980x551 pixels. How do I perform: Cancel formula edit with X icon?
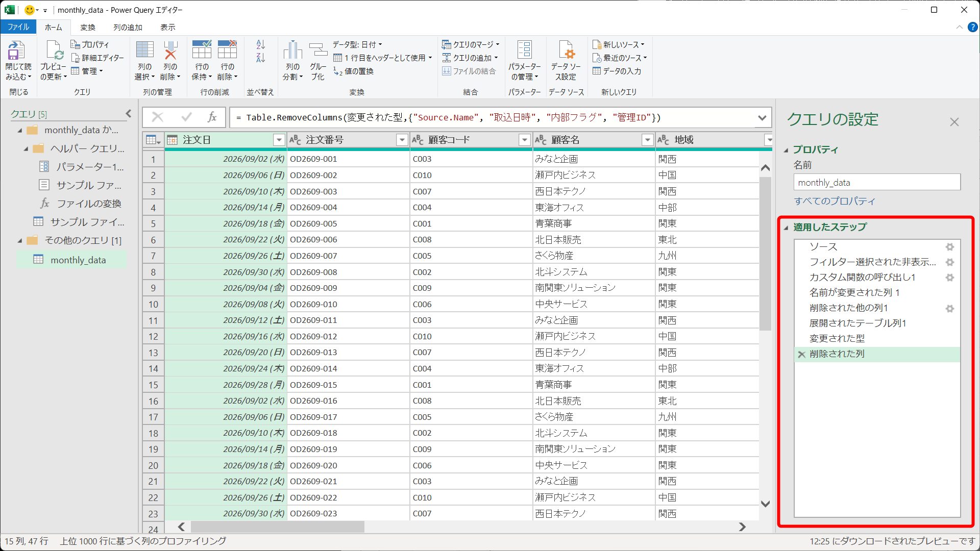[158, 117]
